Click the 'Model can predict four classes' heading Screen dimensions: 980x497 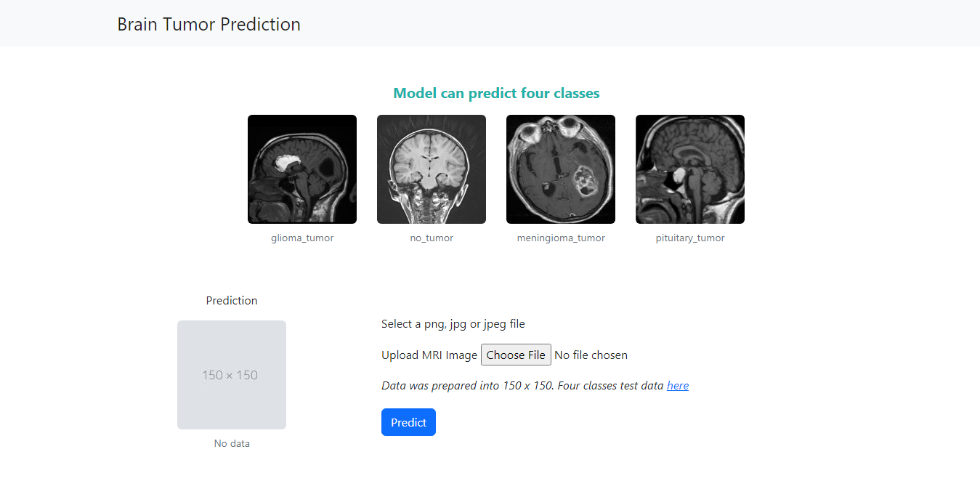point(496,93)
